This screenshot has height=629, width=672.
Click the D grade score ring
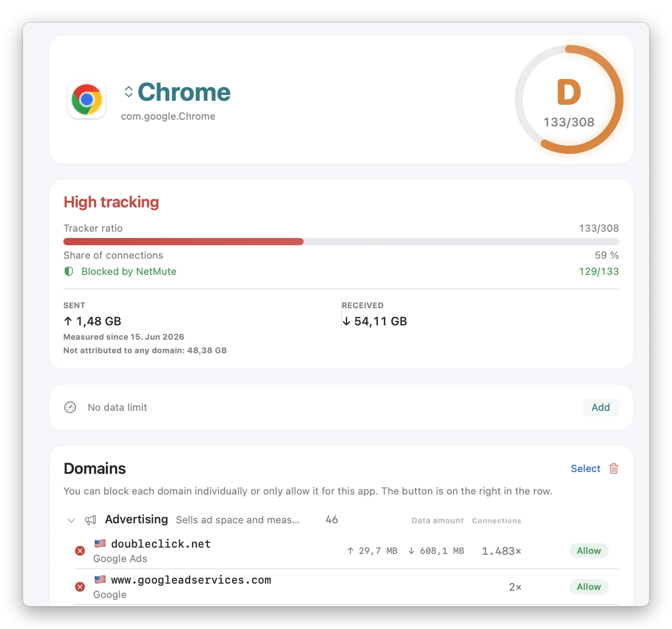coord(569,99)
